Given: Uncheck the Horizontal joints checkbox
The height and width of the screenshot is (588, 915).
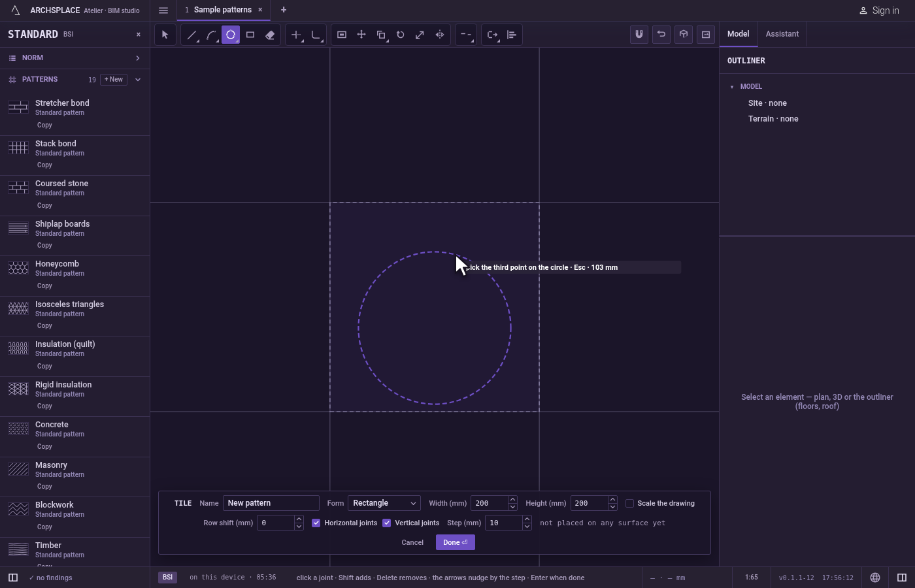Looking at the screenshot, I should tap(316, 523).
